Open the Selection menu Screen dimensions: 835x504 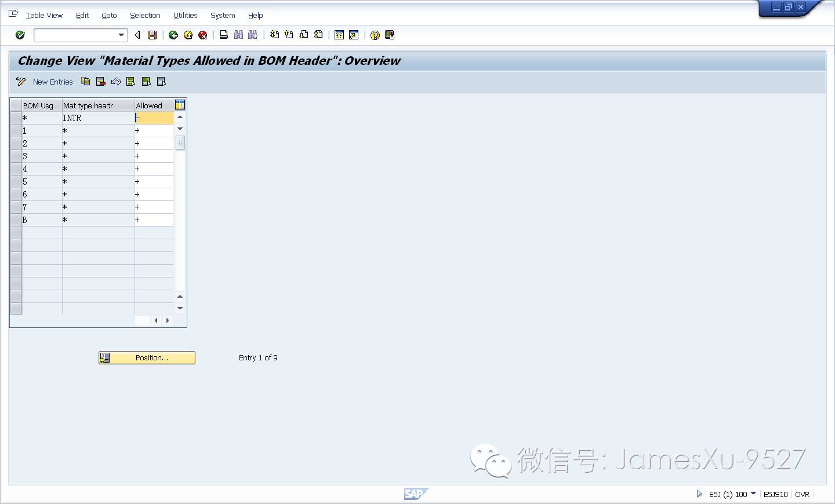145,16
